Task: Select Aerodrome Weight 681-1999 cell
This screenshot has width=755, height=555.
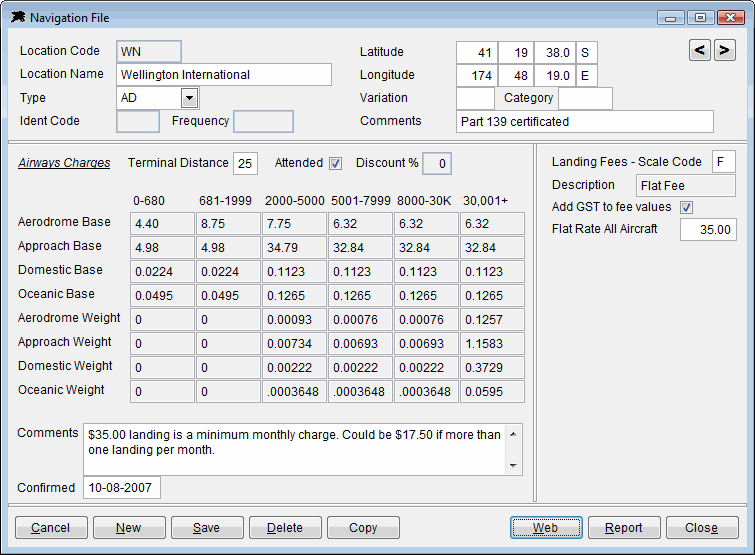Action: coord(228,320)
